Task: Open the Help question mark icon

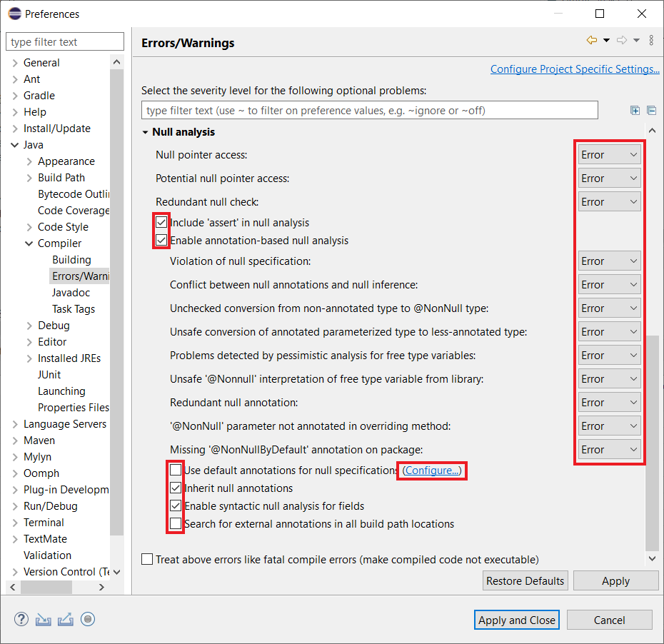Action: tap(21, 619)
